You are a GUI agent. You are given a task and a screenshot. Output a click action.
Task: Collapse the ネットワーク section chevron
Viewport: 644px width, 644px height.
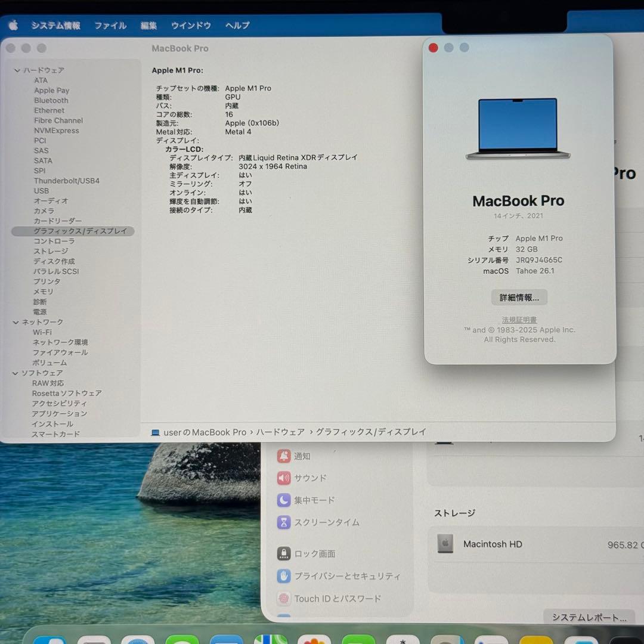coord(16,323)
